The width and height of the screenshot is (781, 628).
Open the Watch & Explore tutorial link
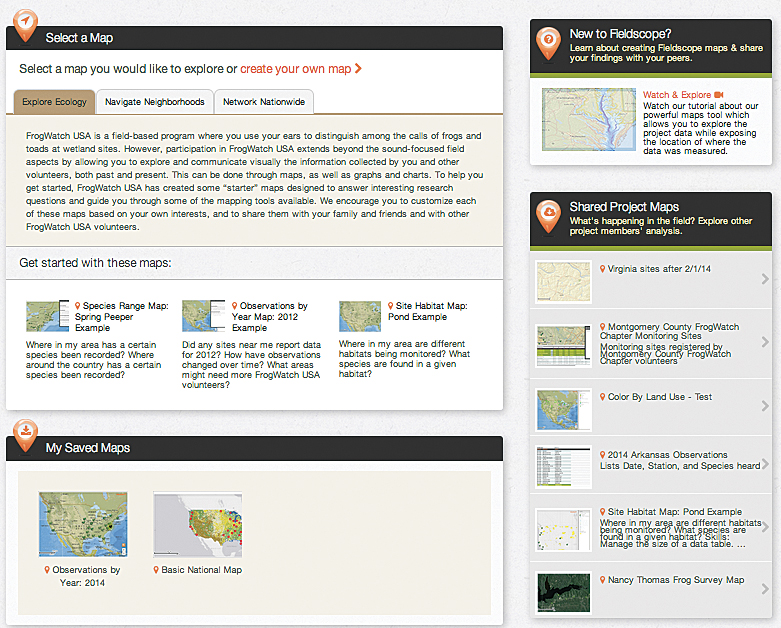[676, 95]
